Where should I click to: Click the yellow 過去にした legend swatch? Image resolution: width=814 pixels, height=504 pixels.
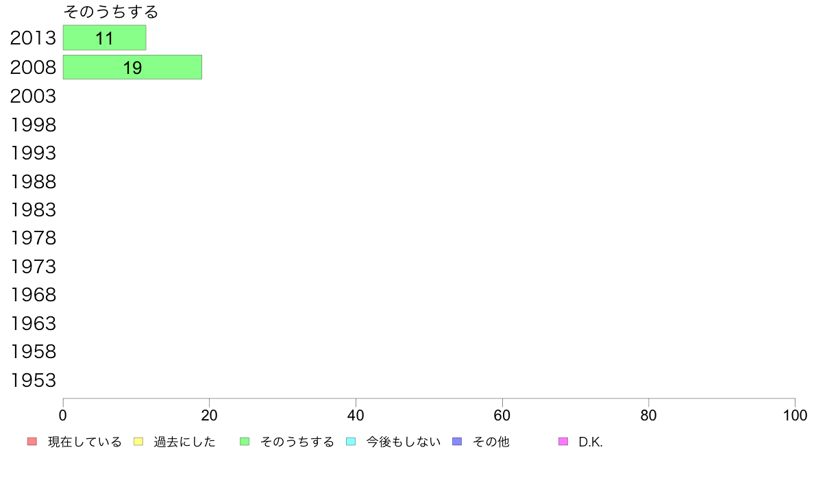(x=138, y=441)
